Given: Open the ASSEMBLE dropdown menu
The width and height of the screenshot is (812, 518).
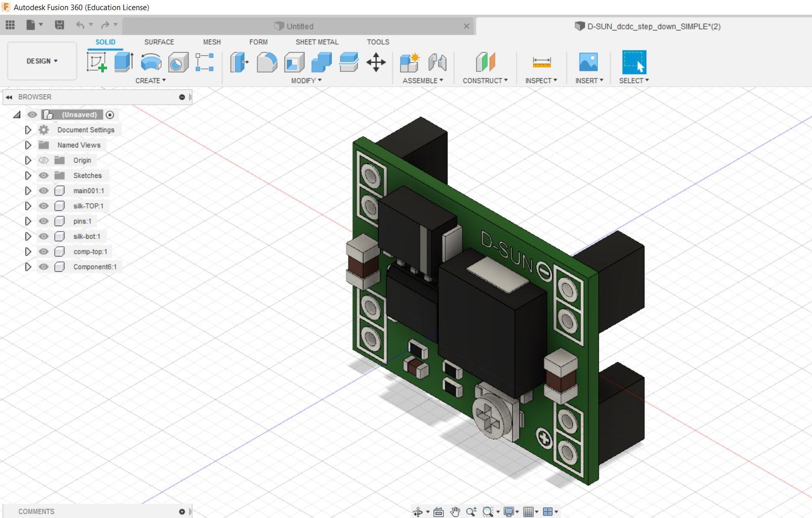Looking at the screenshot, I should (422, 81).
